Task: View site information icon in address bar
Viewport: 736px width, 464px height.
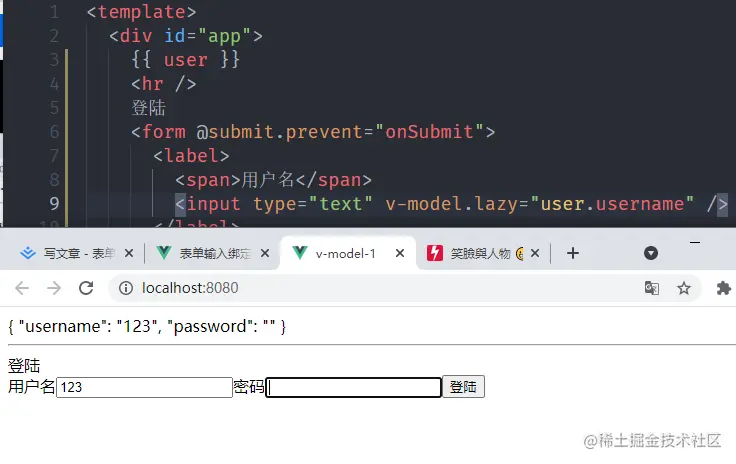Action: pos(126,288)
